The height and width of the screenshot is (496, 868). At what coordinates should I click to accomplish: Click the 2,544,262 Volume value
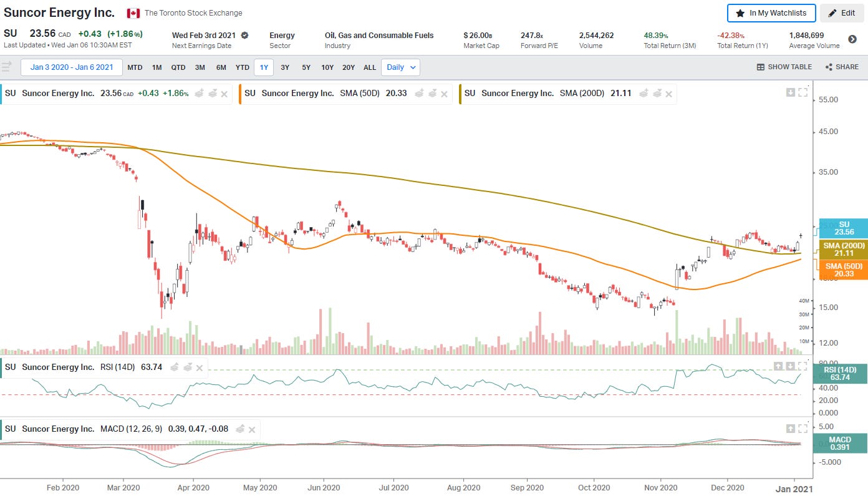(596, 36)
